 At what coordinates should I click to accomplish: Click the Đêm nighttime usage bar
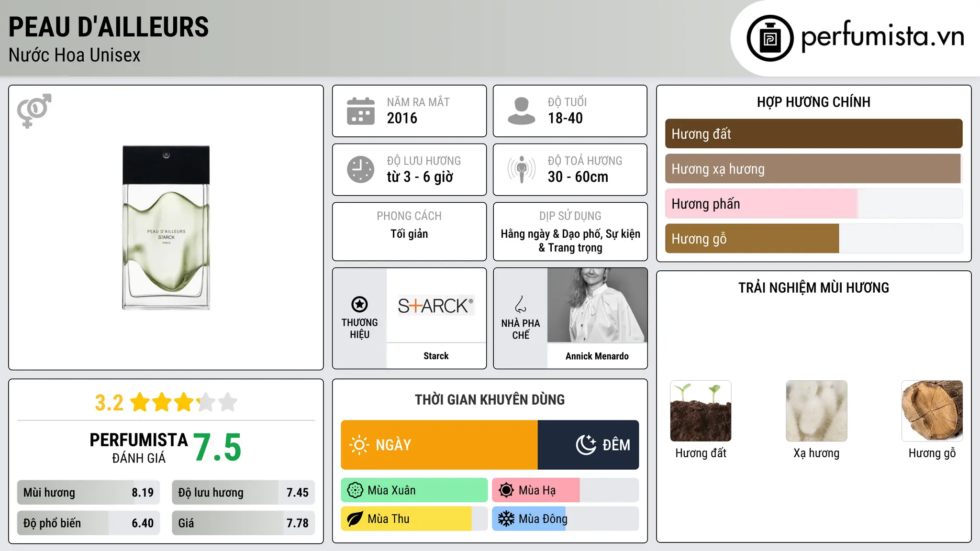click(x=589, y=445)
